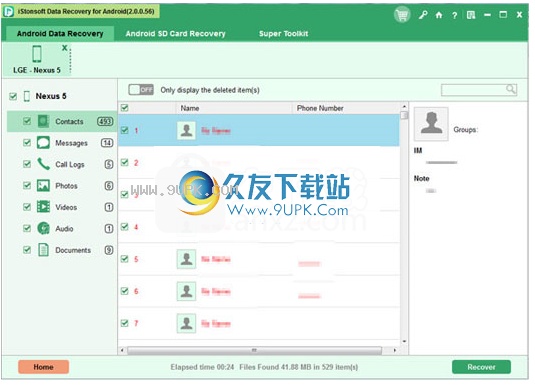Viewport: 535px width, 386px height.
Task: Switch to Android Data Recovery tab
Action: (x=60, y=33)
